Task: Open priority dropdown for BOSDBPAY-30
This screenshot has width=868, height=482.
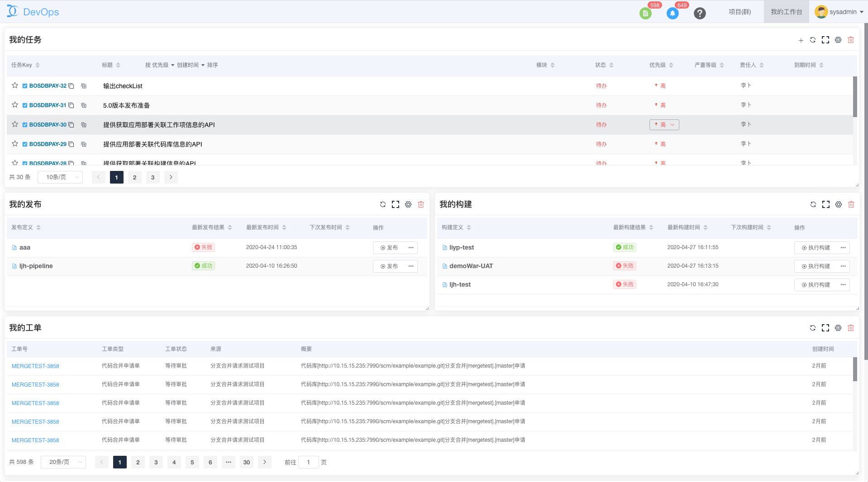Action: 664,125
